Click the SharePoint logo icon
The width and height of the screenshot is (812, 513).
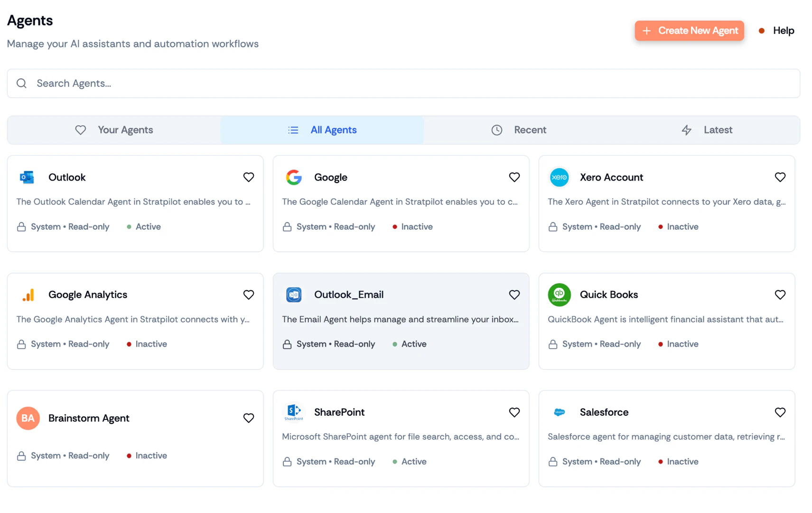pyautogui.click(x=294, y=412)
